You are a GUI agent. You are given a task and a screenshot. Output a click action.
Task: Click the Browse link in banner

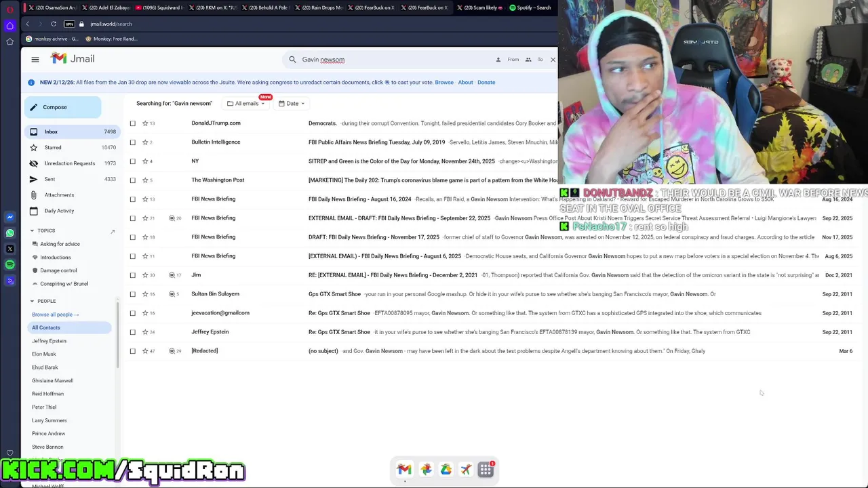(x=444, y=82)
